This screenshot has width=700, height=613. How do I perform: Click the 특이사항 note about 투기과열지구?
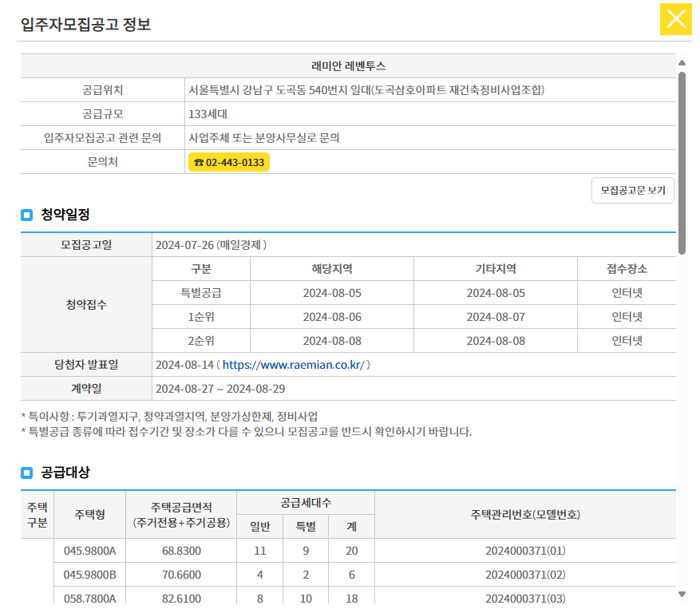pyautogui.click(x=169, y=417)
